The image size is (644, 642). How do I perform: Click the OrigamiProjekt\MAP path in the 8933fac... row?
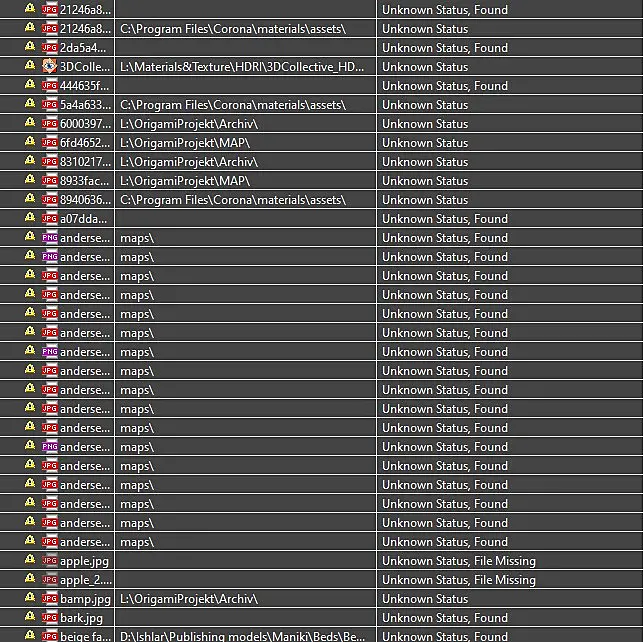pos(185,181)
